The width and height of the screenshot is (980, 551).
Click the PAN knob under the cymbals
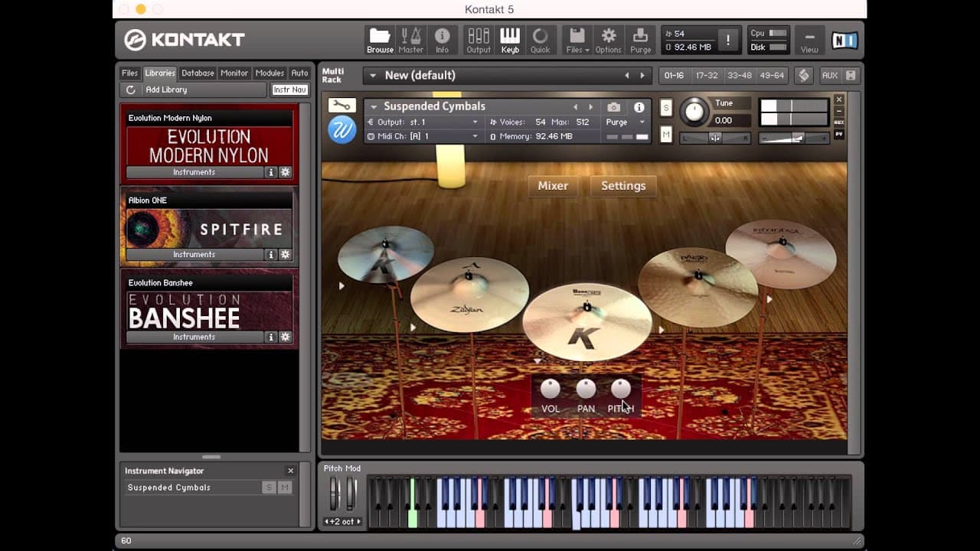pos(586,389)
